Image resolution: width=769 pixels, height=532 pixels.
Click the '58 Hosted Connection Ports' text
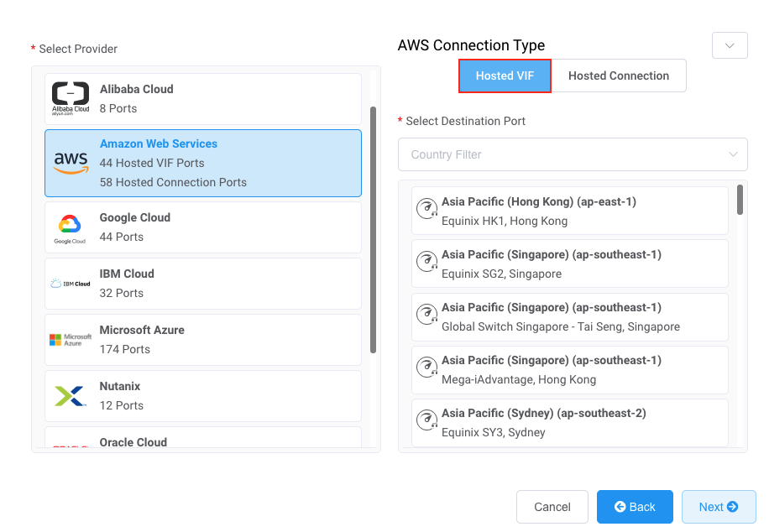(x=173, y=182)
